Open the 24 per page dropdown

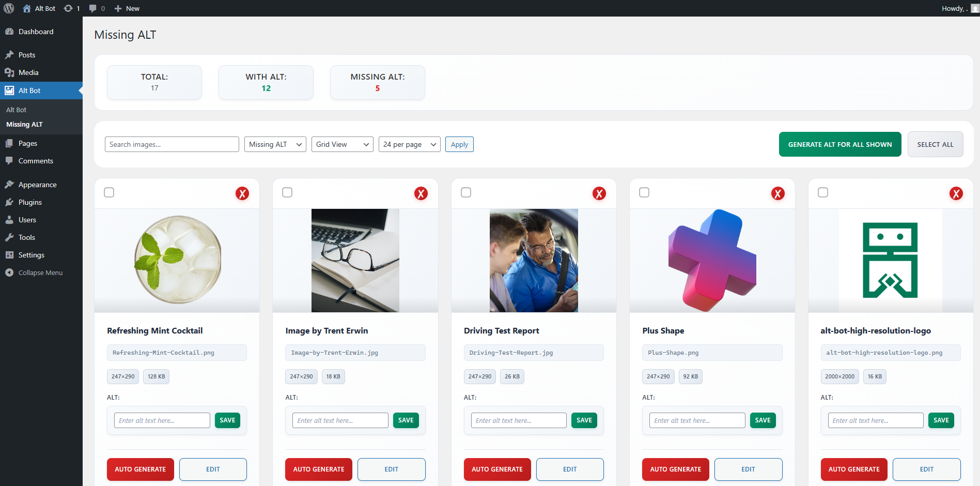409,144
